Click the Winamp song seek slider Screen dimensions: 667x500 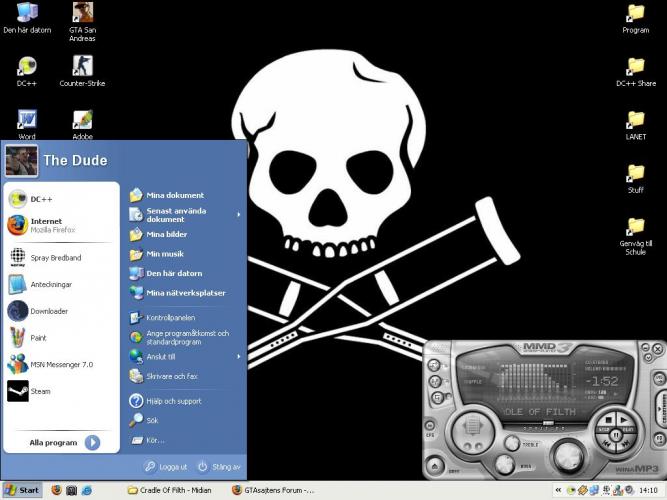[548, 424]
